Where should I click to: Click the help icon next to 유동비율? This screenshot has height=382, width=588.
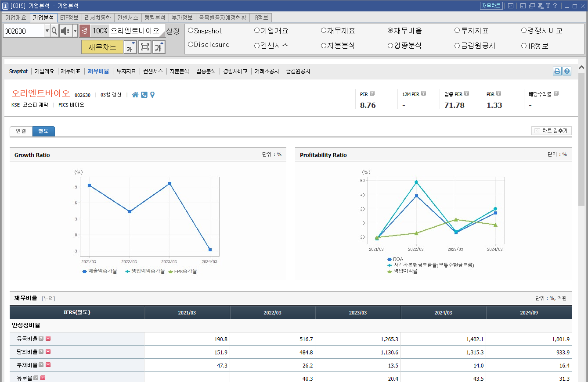tap(41, 339)
